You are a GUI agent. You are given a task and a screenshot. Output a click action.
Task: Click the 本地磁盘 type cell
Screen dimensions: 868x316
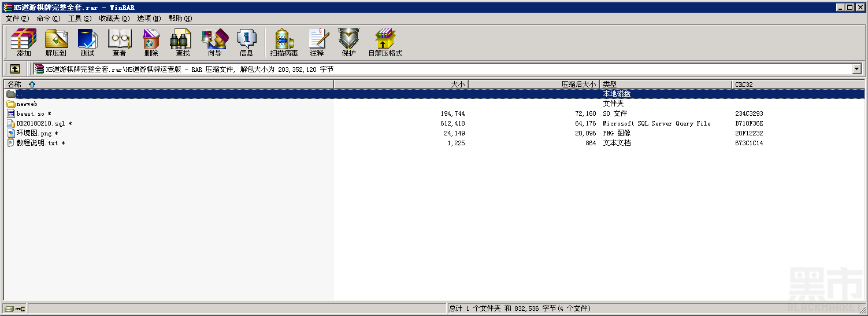(617, 94)
